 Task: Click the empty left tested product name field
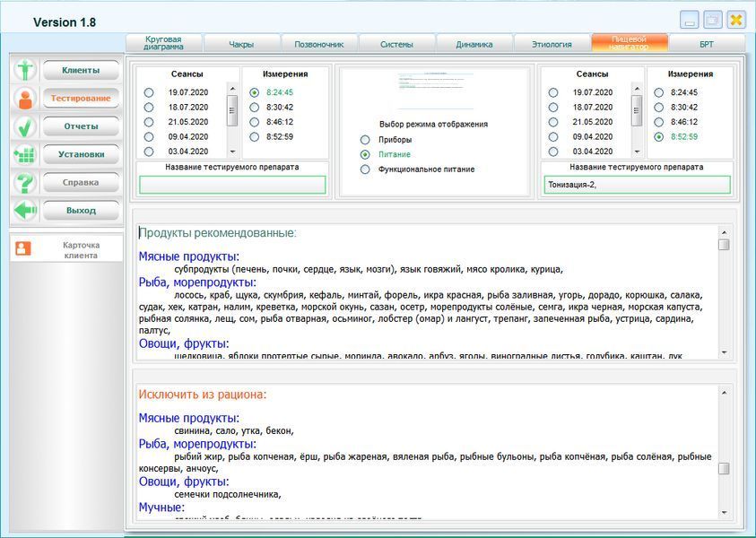[232, 185]
